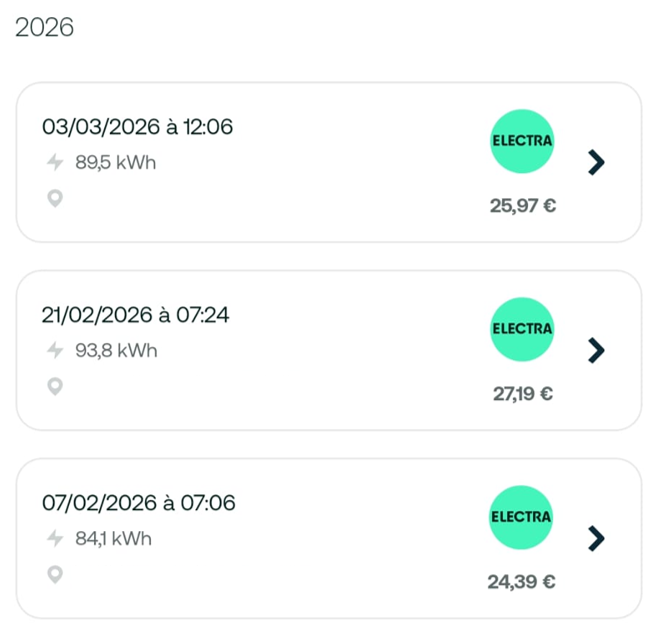Click the Electra logo on the 07/02/2026 session
657x627 pixels.
tap(521, 517)
